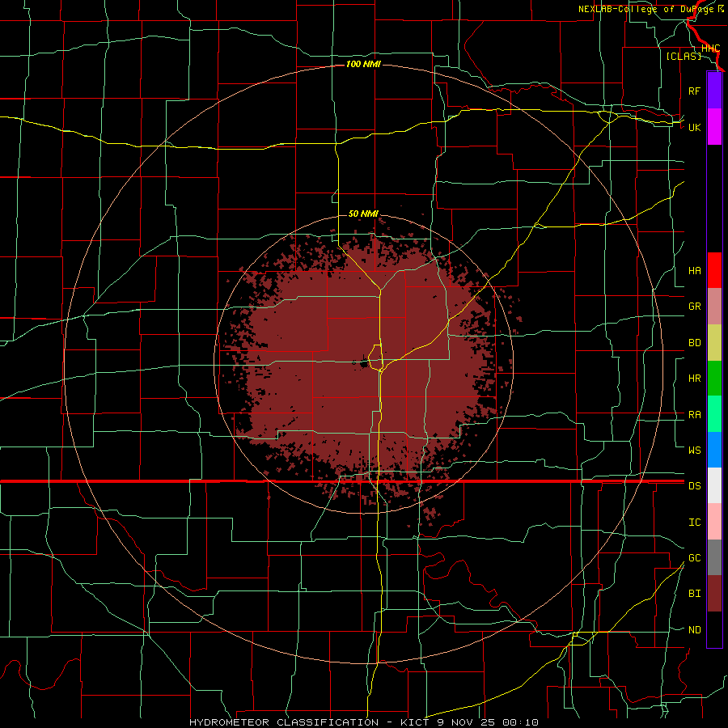Click the HA red legend swatch
728x728 pixels.
point(714,270)
